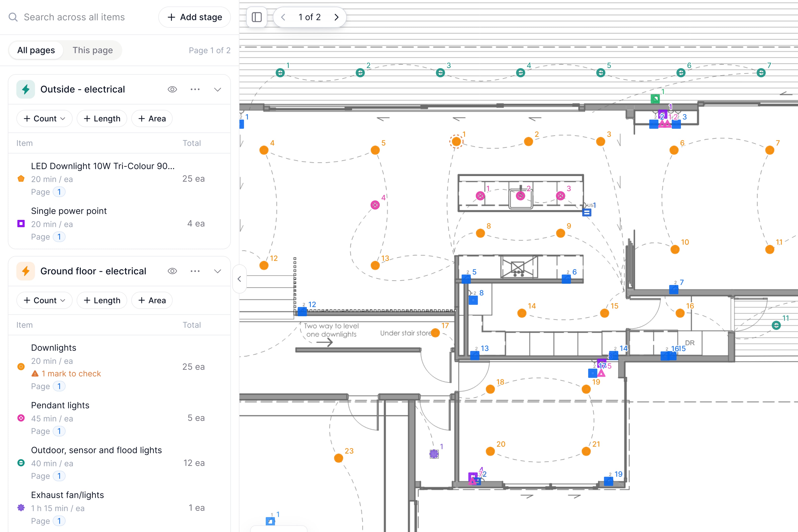The width and height of the screenshot is (798, 532).
Task: Click teal swatch for Outdoor sensor flood lights
Action: tap(21, 463)
